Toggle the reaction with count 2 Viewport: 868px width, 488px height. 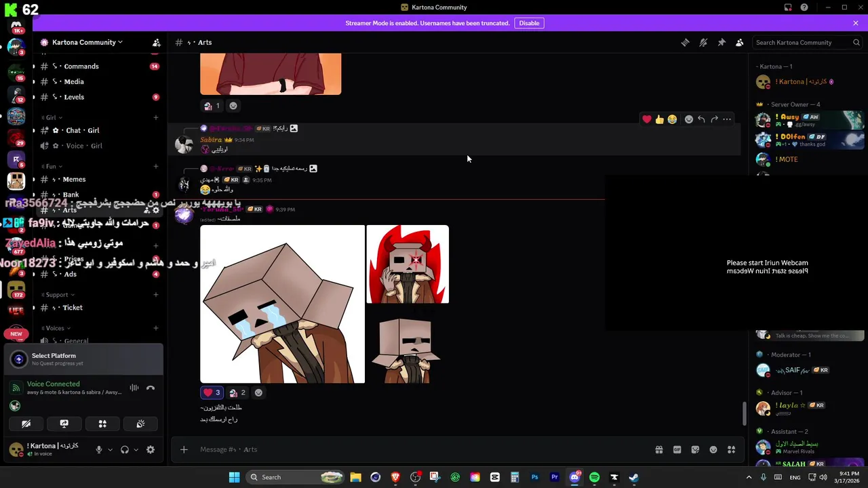pyautogui.click(x=237, y=392)
